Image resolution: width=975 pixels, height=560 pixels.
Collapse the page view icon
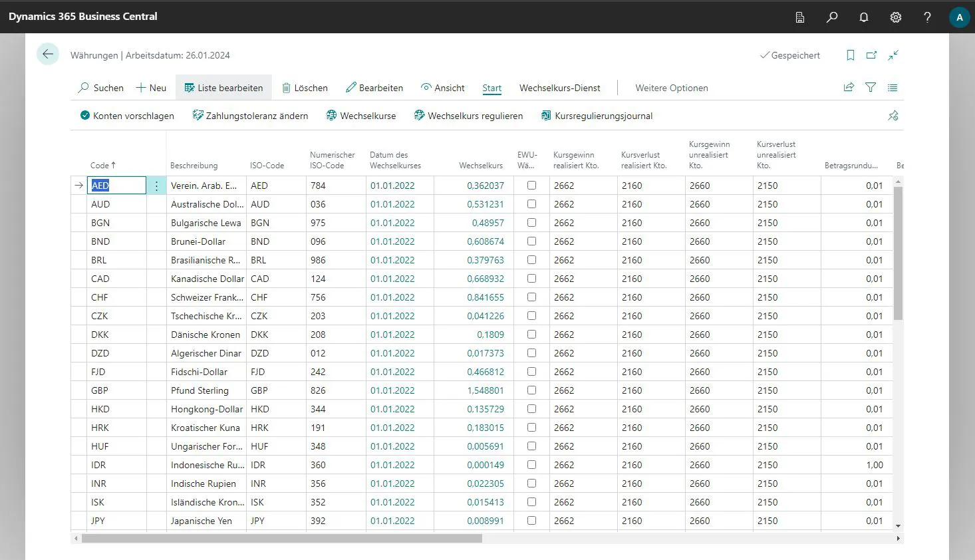click(893, 55)
